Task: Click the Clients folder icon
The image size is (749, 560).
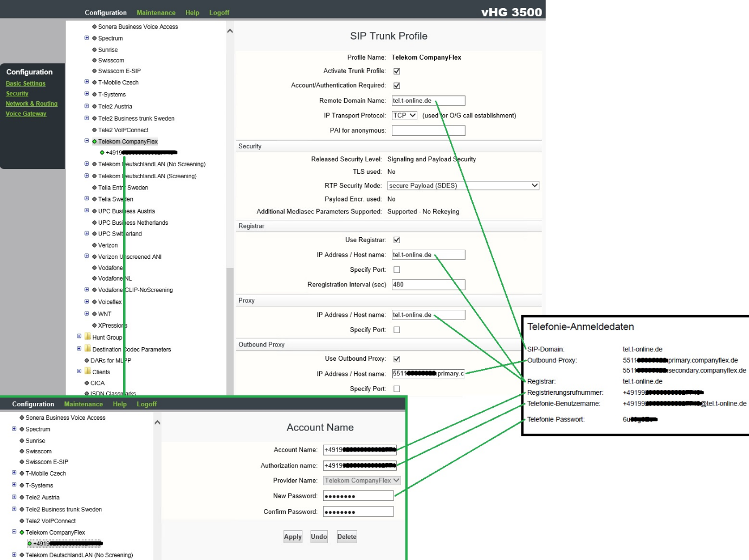Action: 87,372
